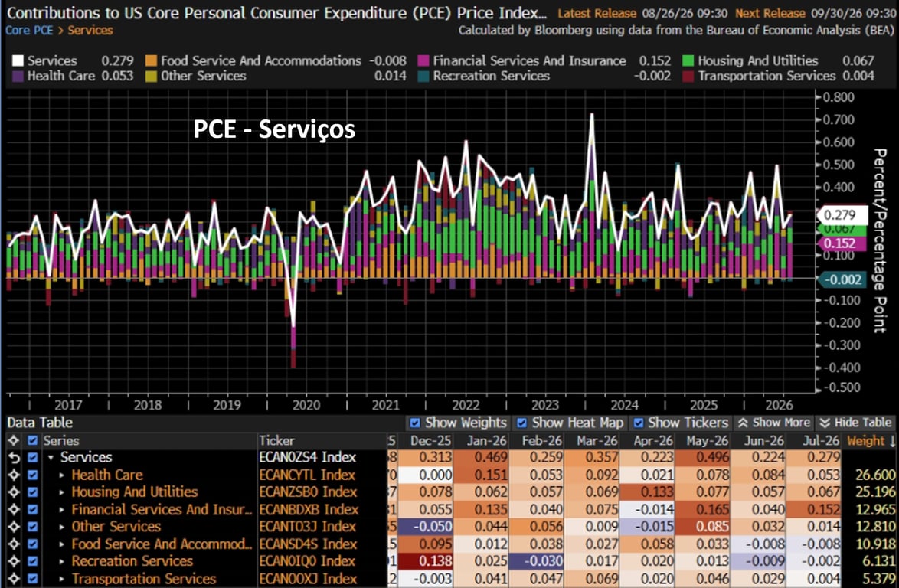Viewport: 899px width, 588px height.
Task: Uncheck the Financial Services And Insurance row checkbox
Action: (x=33, y=509)
